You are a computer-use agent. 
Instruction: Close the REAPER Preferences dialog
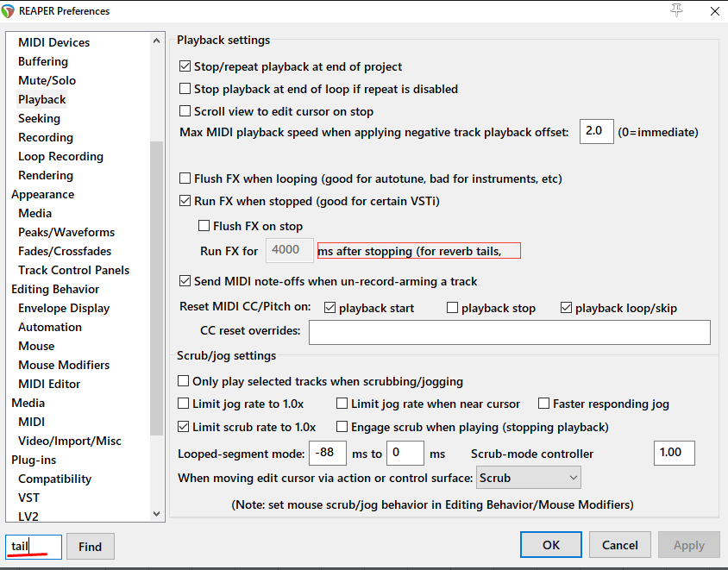715,11
